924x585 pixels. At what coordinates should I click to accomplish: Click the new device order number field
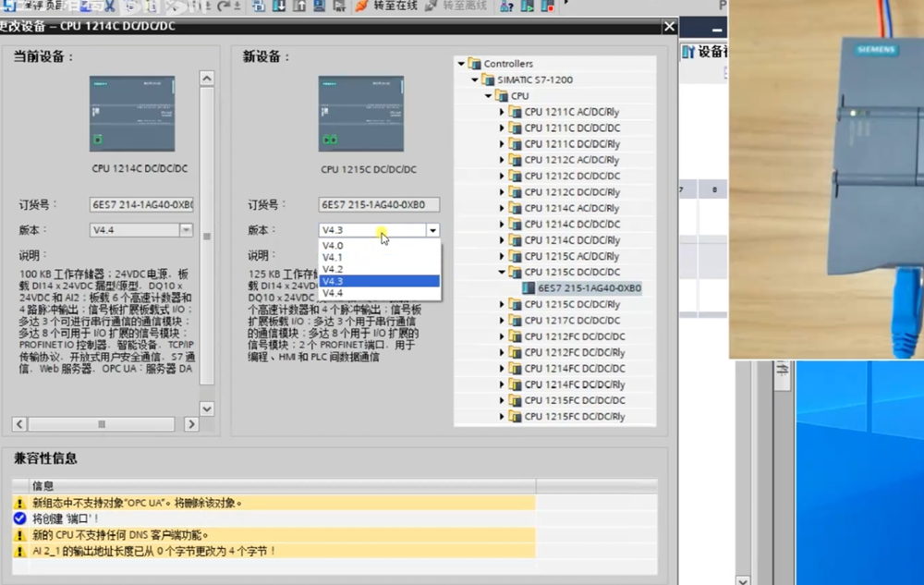(379, 205)
